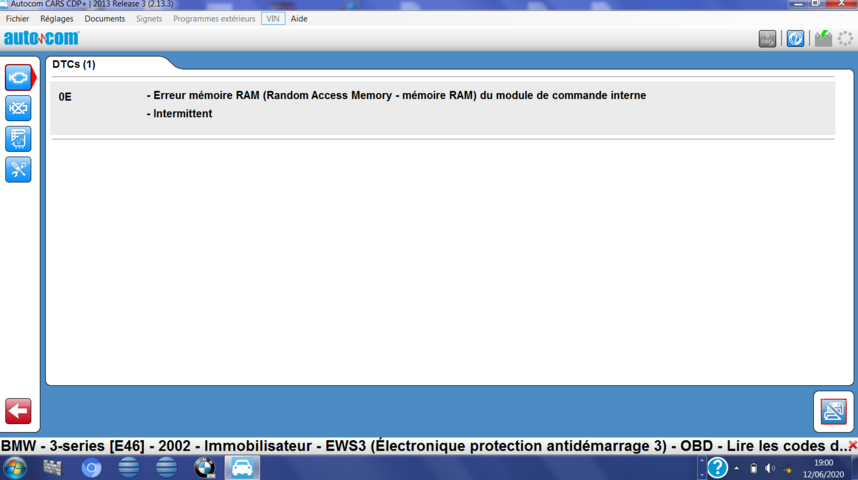Open the brick wall taskbar application
Viewport: 858px width, 480px height.
click(x=53, y=468)
